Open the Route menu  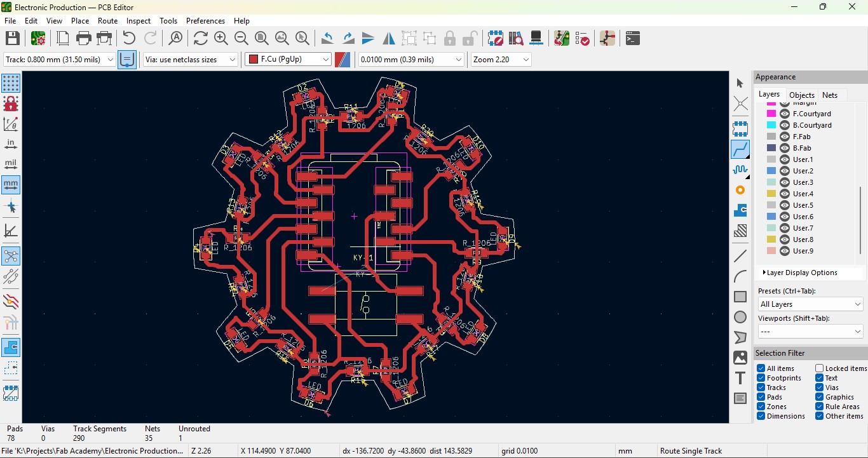tap(108, 21)
